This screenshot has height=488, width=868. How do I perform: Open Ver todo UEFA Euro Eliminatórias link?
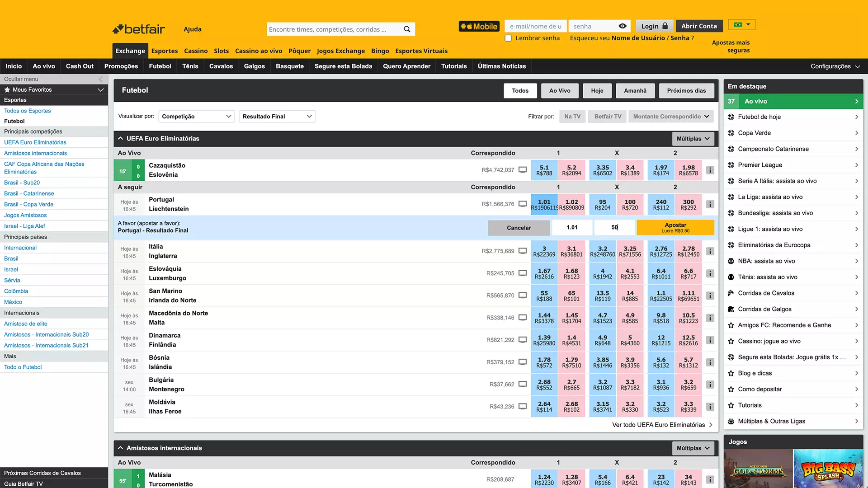pos(662,425)
